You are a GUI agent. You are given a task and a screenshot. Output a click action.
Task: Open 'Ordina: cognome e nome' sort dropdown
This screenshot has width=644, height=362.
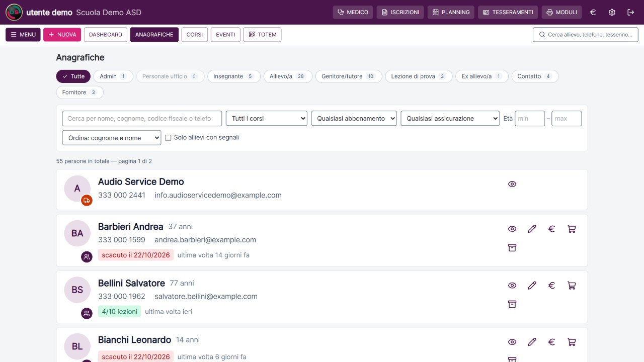112,138
